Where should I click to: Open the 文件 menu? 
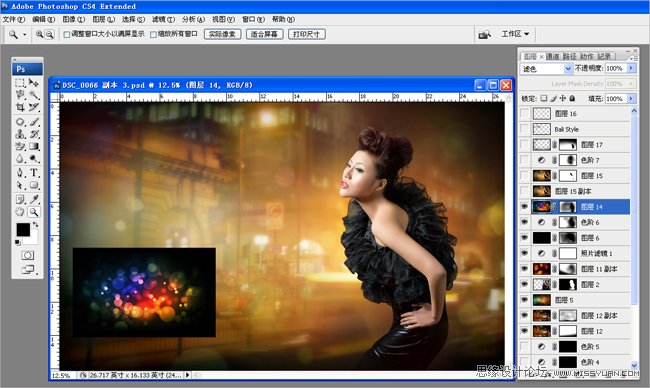[13, 19]
